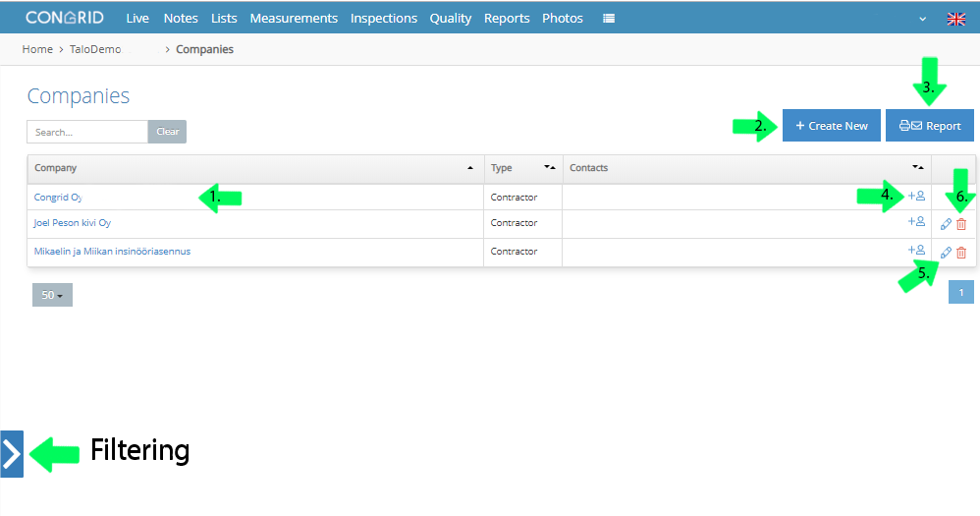
Task: Focus the Search input field
Action: pyautogui.click(x=87, y=132)
